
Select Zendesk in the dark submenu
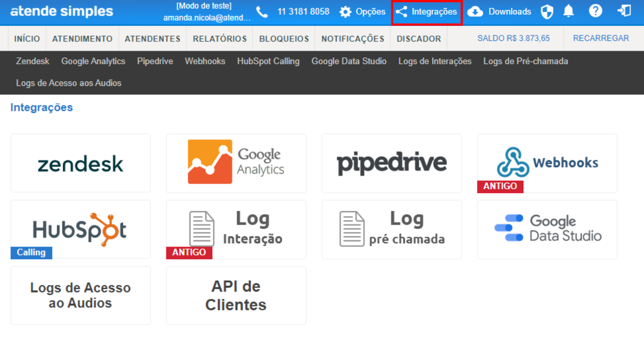coord(33,61)
